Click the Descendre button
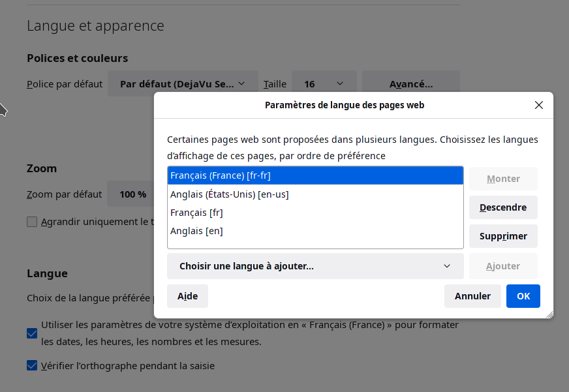Screen dimensions: 569x392 point(502,207)
